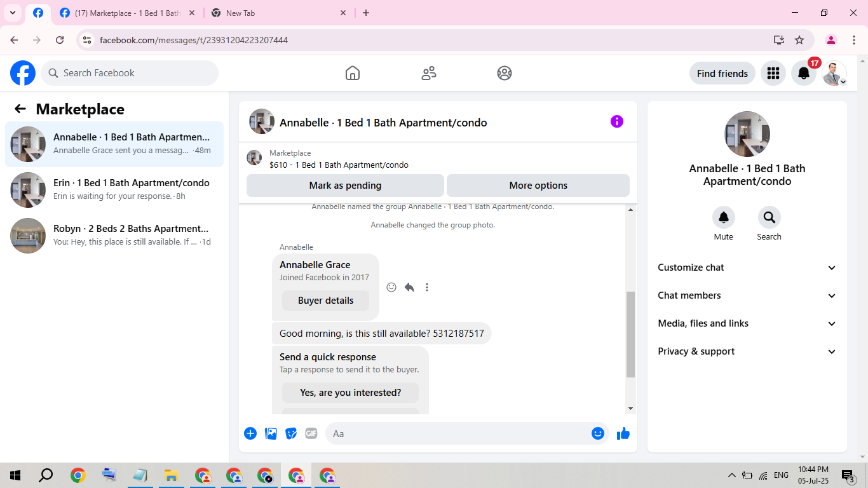
Task: Click ENG language indicator in tray
Action: click(x=782, y=475)
